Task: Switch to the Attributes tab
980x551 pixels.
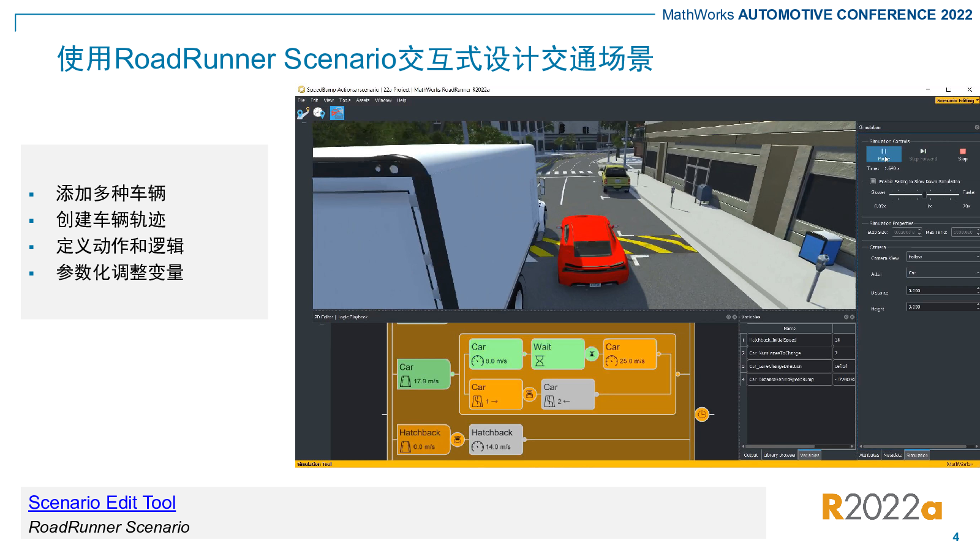Action: point(869,455)
